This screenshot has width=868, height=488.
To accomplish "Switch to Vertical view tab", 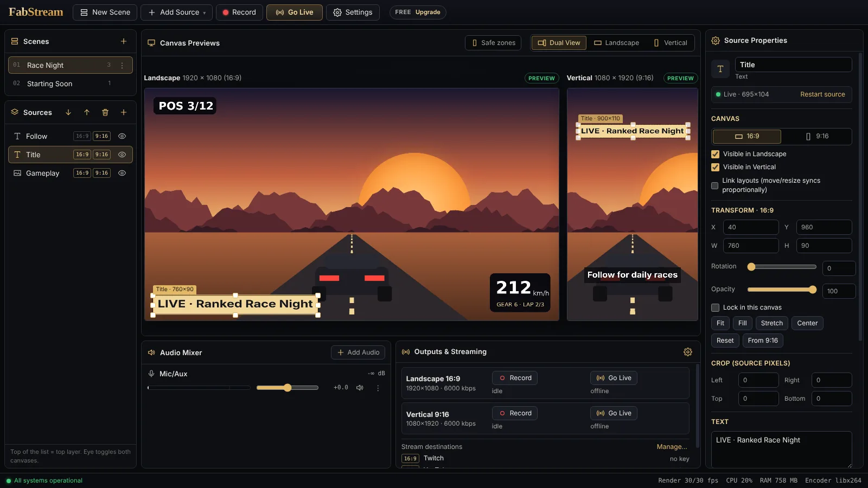I will tap(671, 43).
